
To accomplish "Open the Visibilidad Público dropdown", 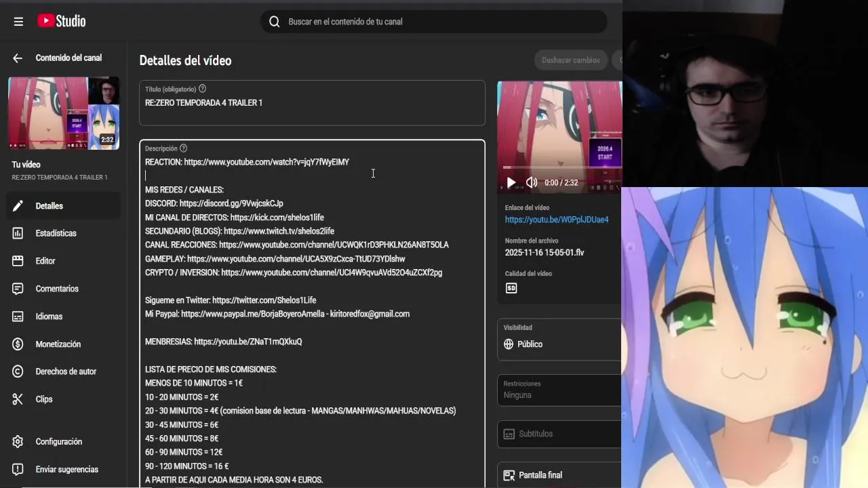I will click(559, 339).
